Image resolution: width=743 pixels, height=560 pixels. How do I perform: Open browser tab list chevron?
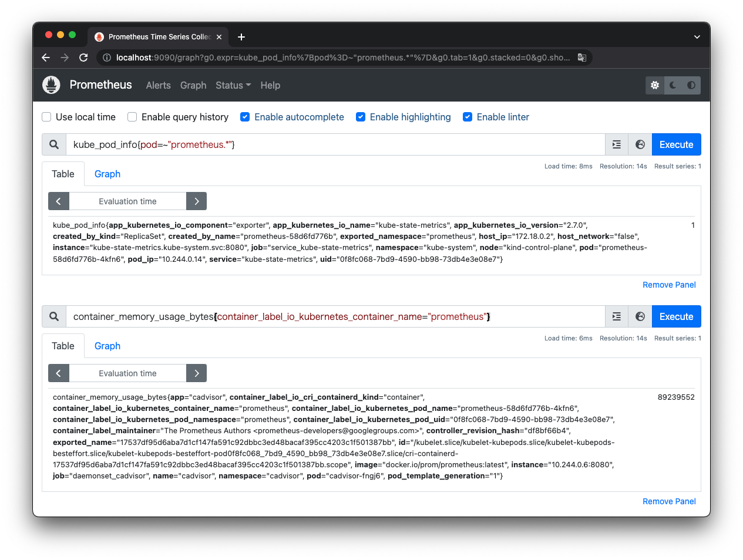tap(697, 37)
